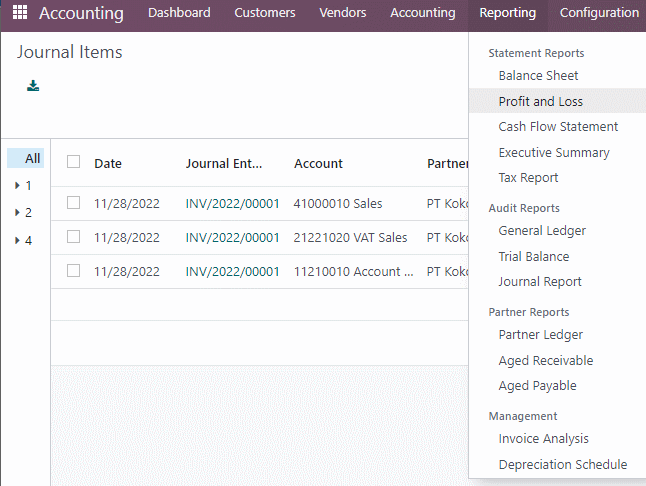Open the Partner Ledger report
This screenshot has height=486, width=646.
point(541,334)
